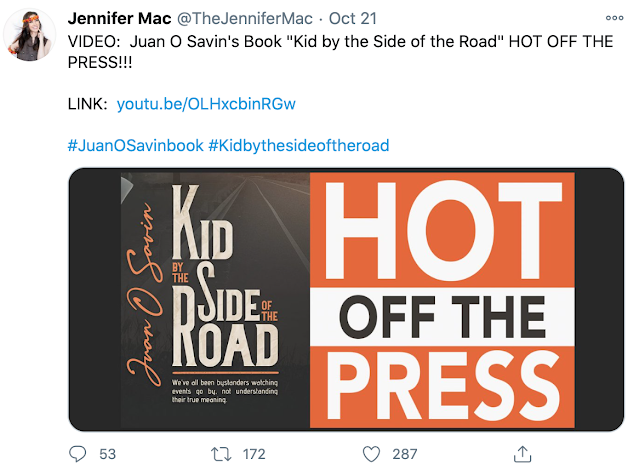Open the #JuanOSavinbook hashtag
This screenshot has height=470, width=639.
tap(134, 145)
